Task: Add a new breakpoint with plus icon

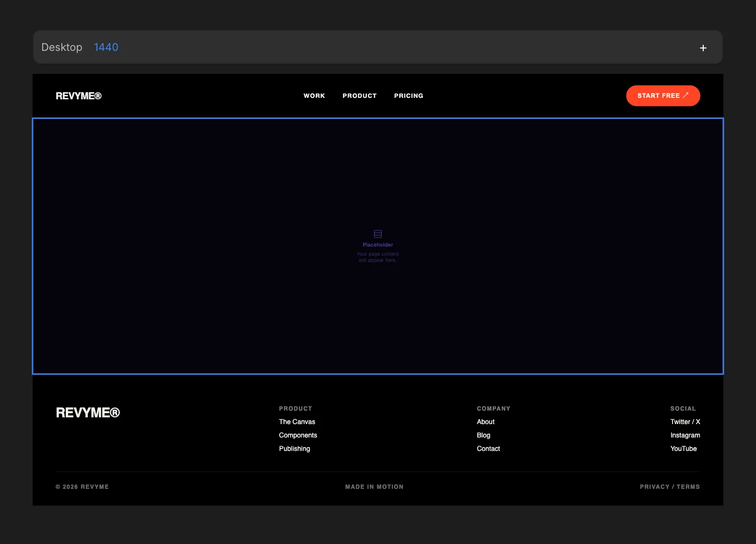Action: click(703, 48)
